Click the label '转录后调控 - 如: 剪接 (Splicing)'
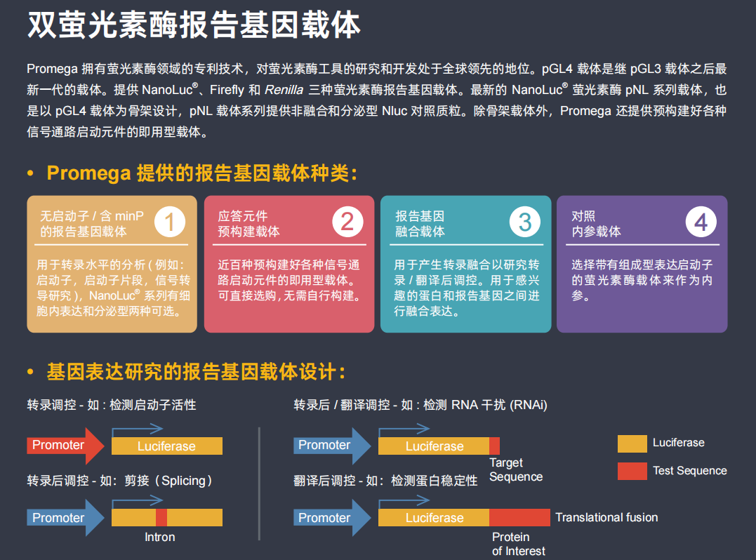The height and width of the screenshot is (560, 756). (x=119, y=481)
